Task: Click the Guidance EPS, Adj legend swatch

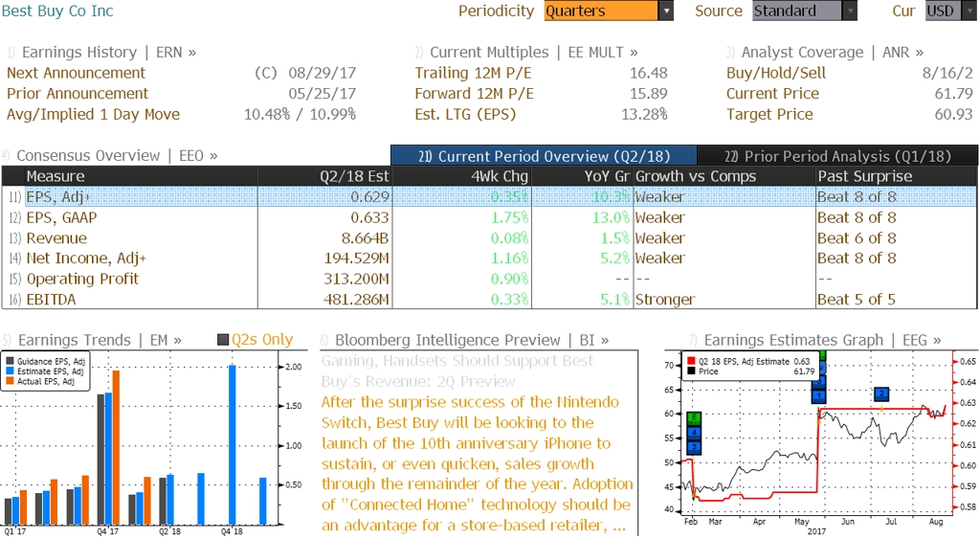Action: coord(10,362)
